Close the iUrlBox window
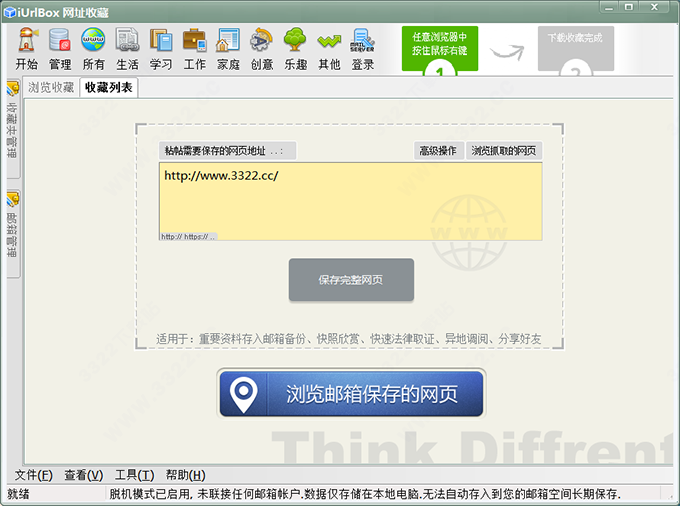The width and height of the screenshot is (680, 506). pos(655,7)
